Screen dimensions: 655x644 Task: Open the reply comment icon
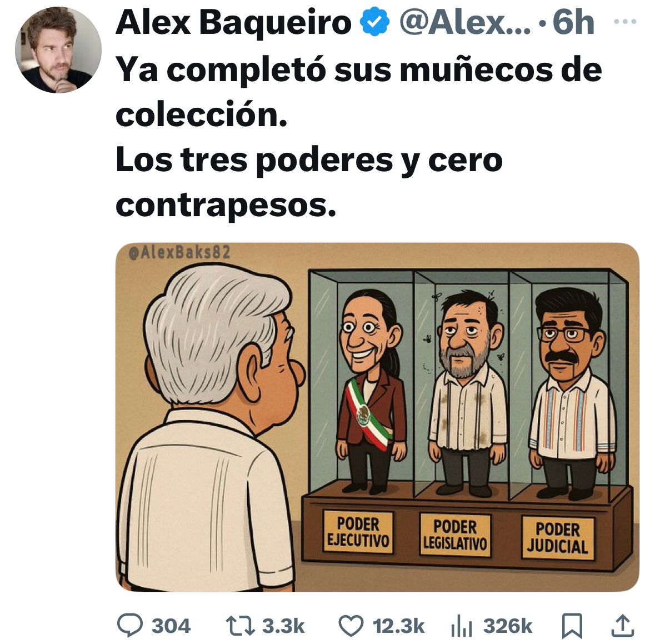(x=130, y=625)
